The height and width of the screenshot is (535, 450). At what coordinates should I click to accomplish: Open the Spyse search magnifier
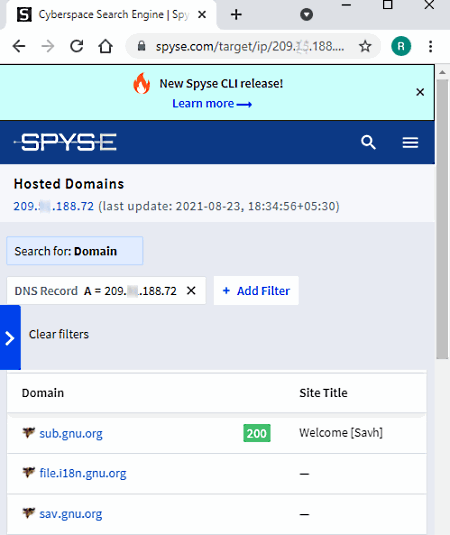click(368, 142)
